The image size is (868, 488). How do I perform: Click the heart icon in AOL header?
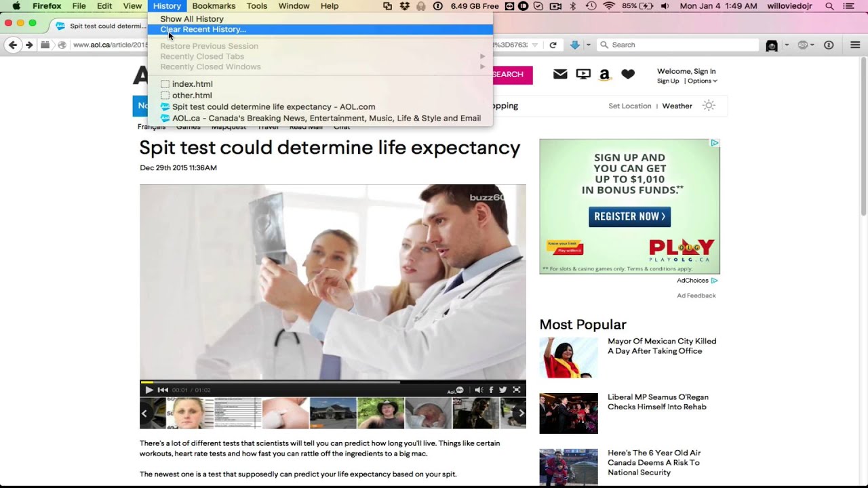click(x=628, y=74)
